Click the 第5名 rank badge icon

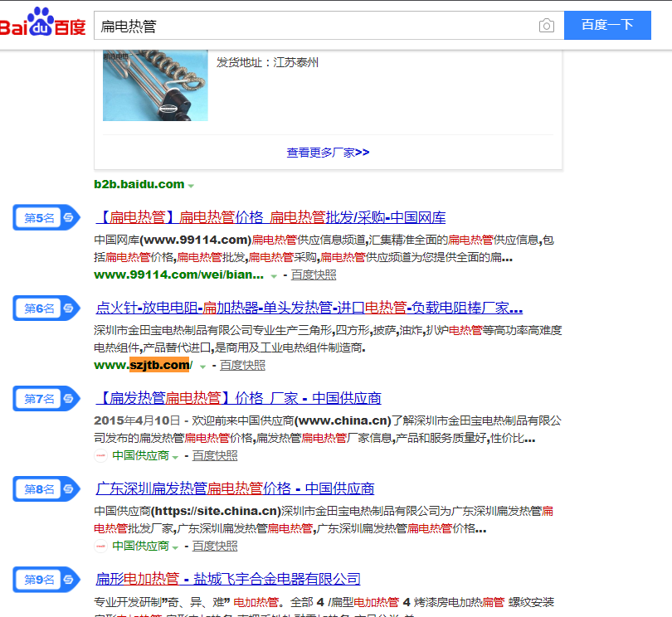tap(46, 217)
